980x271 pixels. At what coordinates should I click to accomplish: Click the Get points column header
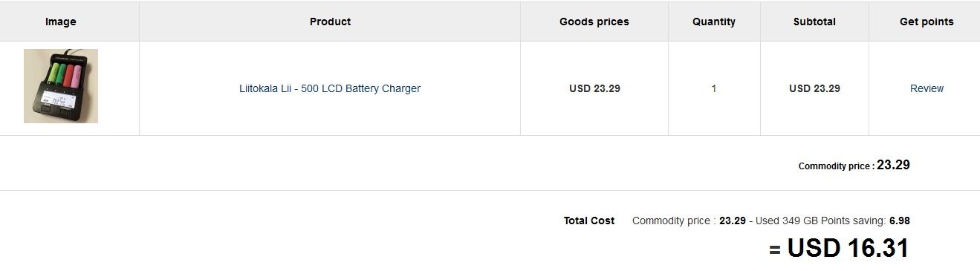tap(927, 22)
